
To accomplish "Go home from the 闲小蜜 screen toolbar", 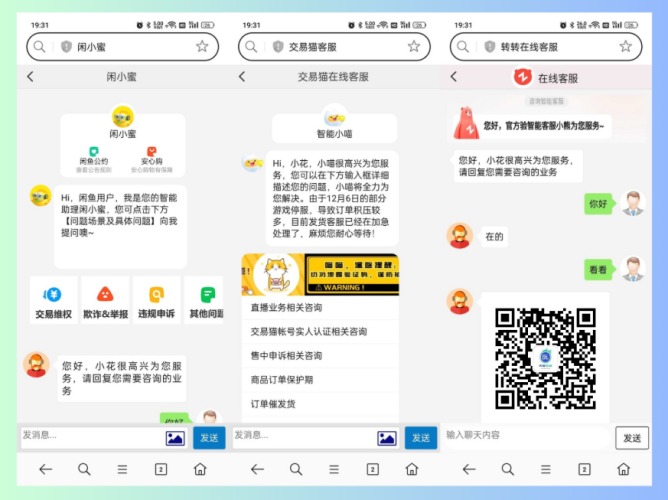I will pos(200,469).
